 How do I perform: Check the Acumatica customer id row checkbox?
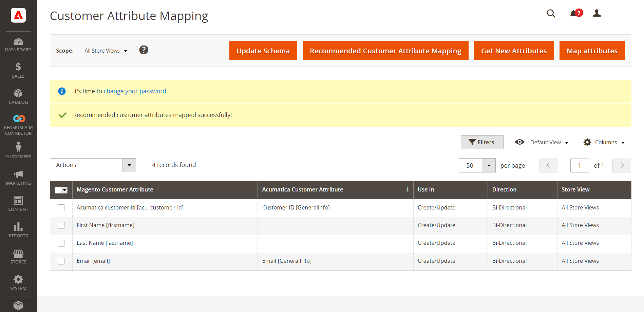pos(61,208)
